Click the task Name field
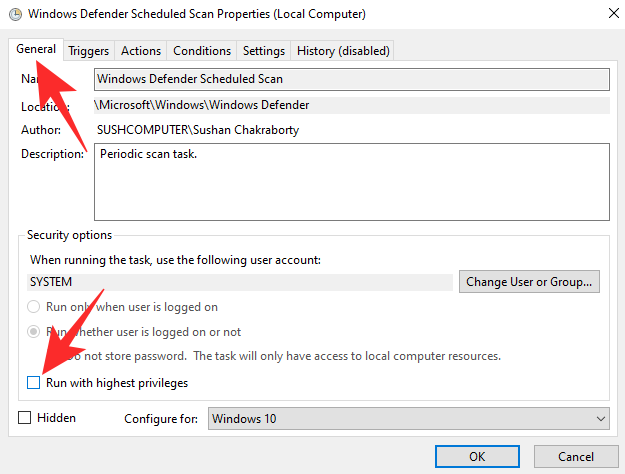Screen dimensions: 625x474 tap(351, 80)
